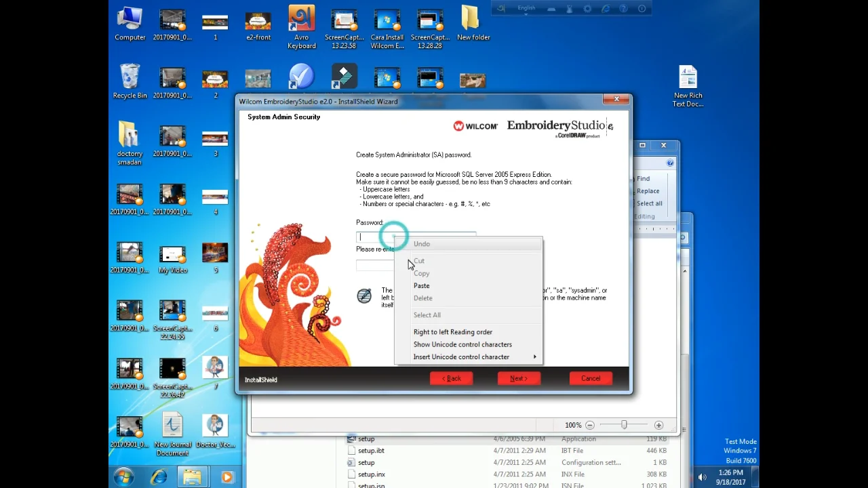The height and width of the screenshot is (488, 868).
Task: Choose Copy in the context menu
Action: click(x=469, y=273)
